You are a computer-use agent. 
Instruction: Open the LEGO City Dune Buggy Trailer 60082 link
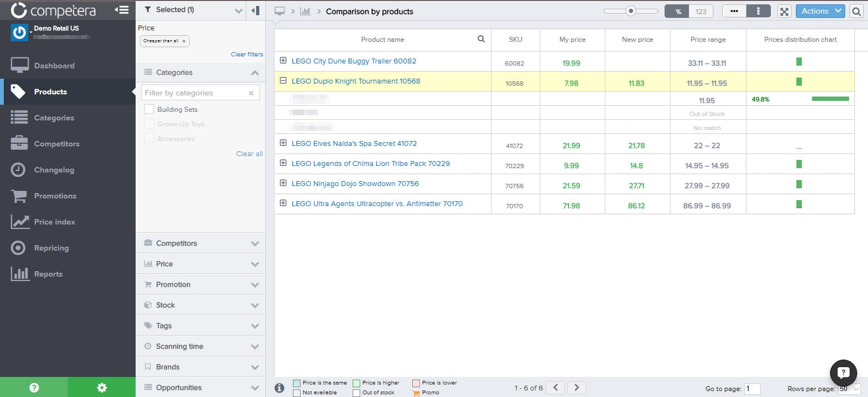(x=354, y=61)
